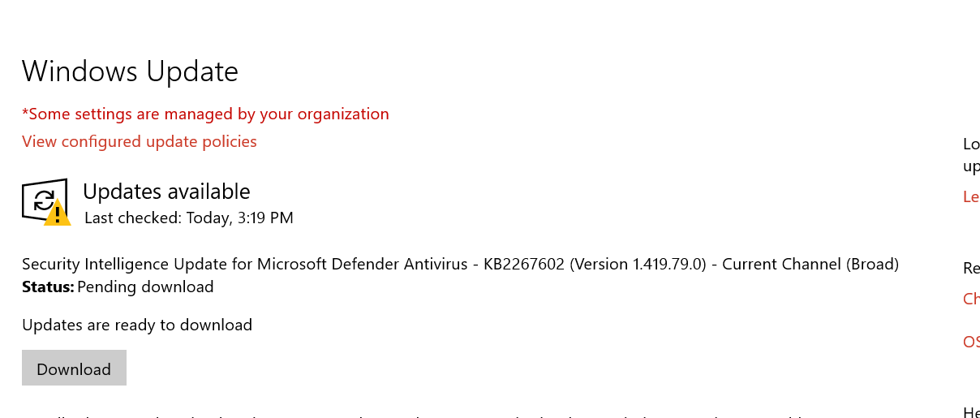
Task: Click the bold Status label
Action: (48, 287)
